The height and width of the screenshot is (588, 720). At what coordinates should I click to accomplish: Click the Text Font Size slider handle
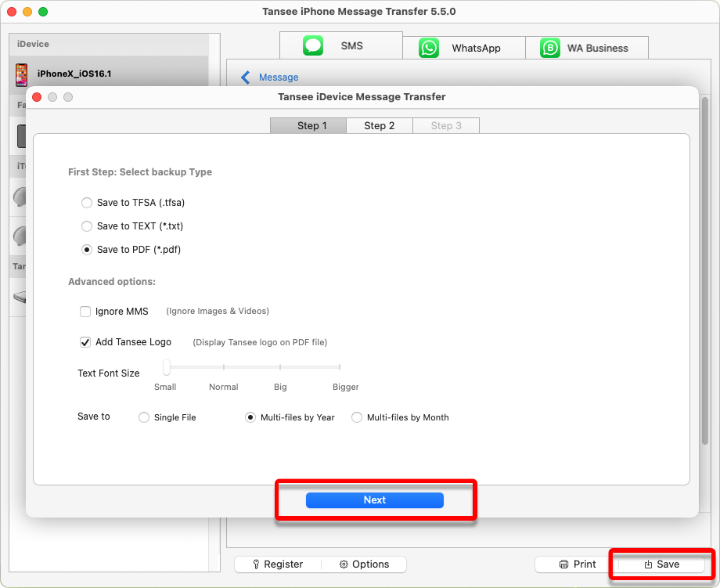(x=166, y=367)
